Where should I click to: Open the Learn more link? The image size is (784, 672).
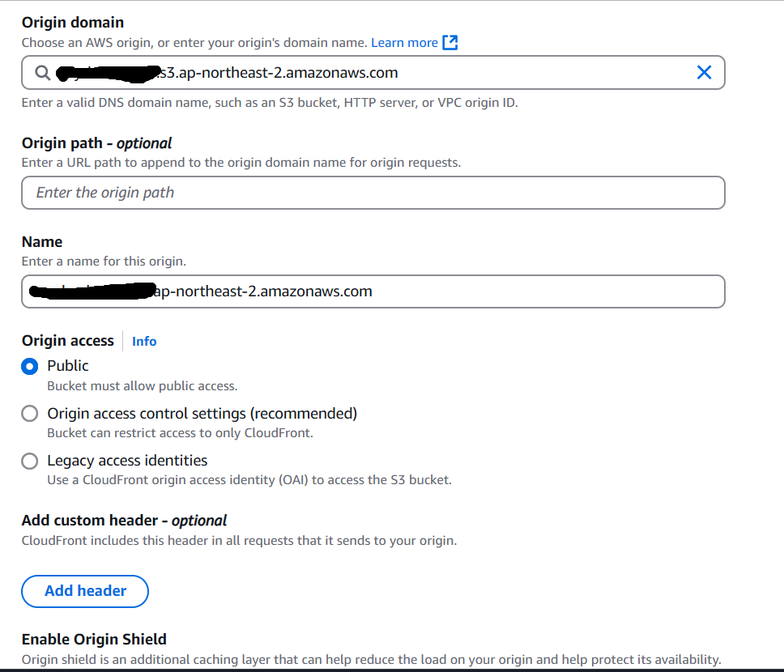pyautogui.click(x=404, y=42)
